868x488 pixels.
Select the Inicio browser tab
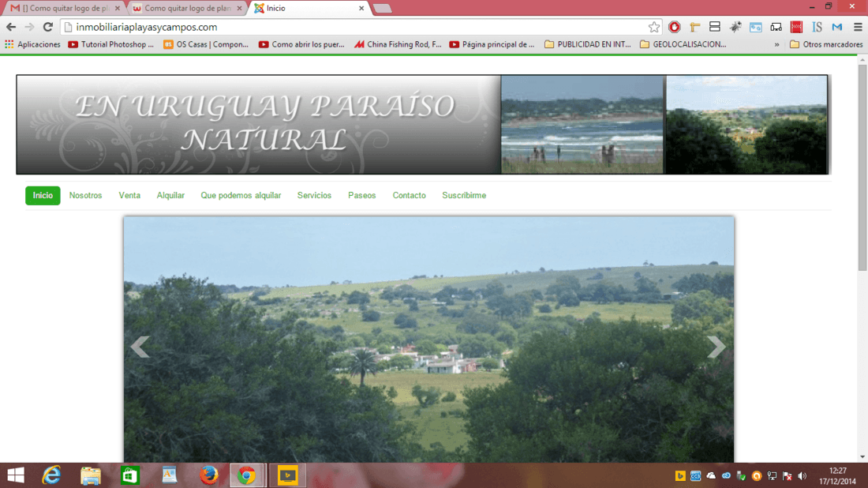click(308, 9)
